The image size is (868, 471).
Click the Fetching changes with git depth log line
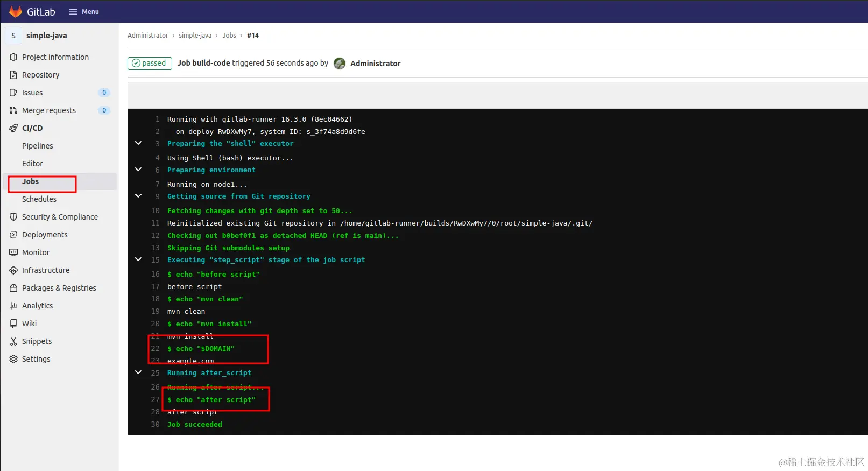(260, 211)
